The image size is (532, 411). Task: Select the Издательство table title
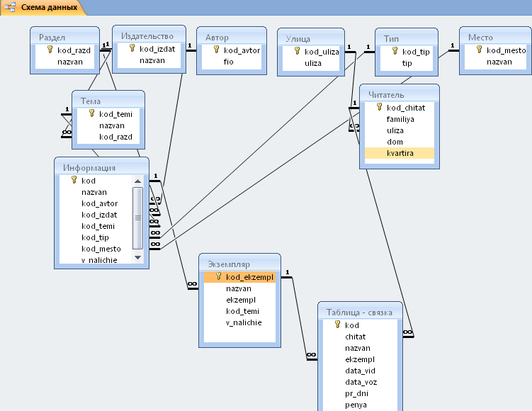pos(147,36)
